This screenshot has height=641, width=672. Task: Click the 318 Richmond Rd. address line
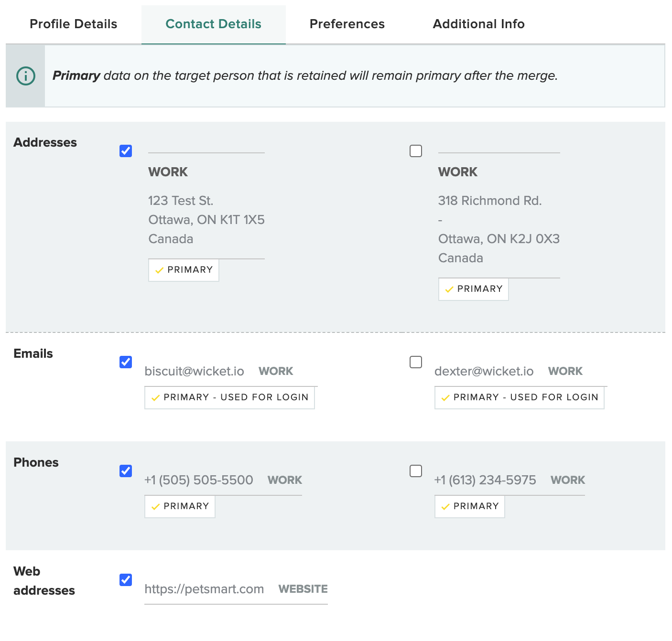click(x=490, y=201)
